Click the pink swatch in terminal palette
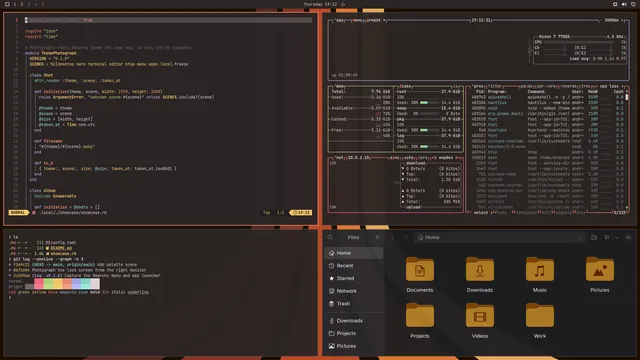 [x=39, y=283]
